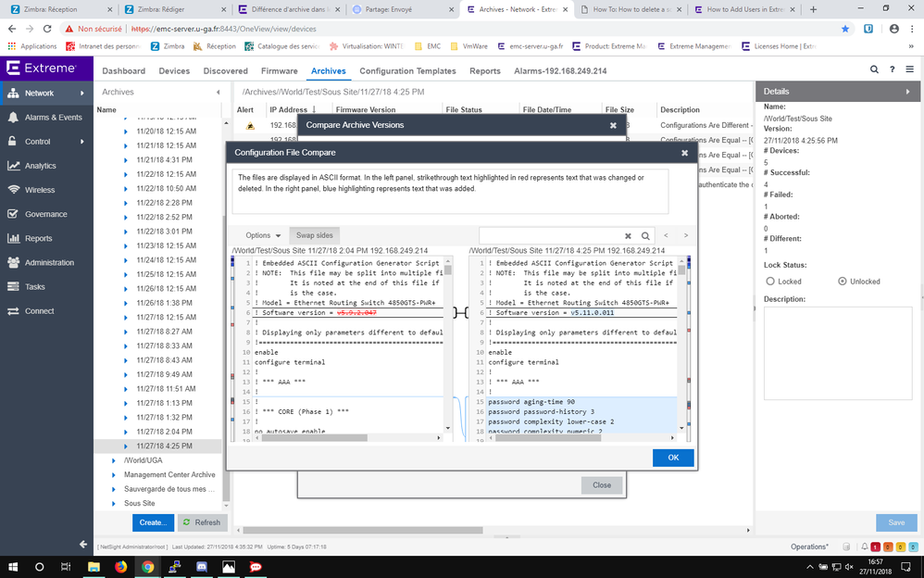
Task: Select the Unlocked radio button
Action: (842, 282)
